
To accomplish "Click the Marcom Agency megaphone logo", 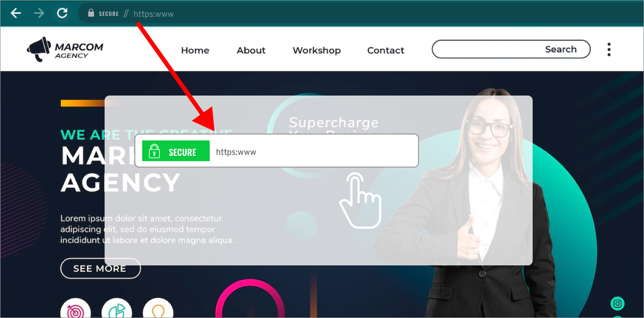I will point(39,49).
